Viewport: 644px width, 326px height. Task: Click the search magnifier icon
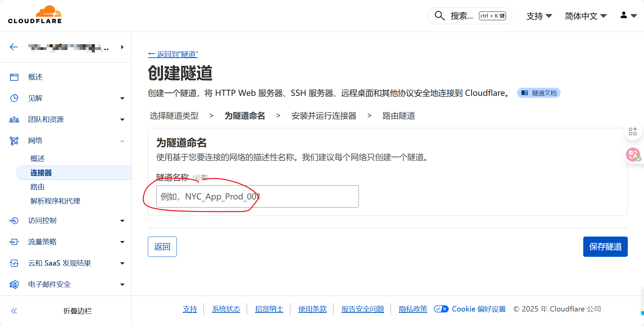click(x=439, y=16)
